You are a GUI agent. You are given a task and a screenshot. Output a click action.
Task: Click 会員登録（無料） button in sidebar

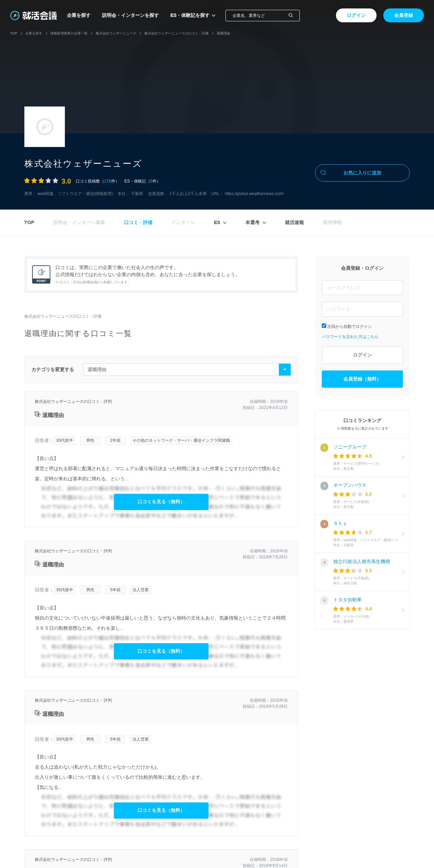click(362, 379)
